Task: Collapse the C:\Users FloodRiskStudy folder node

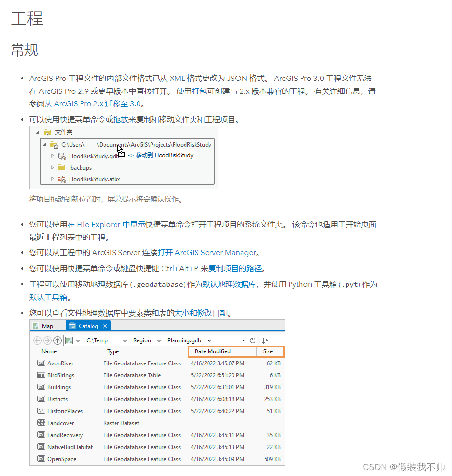Action: point(45,145)
